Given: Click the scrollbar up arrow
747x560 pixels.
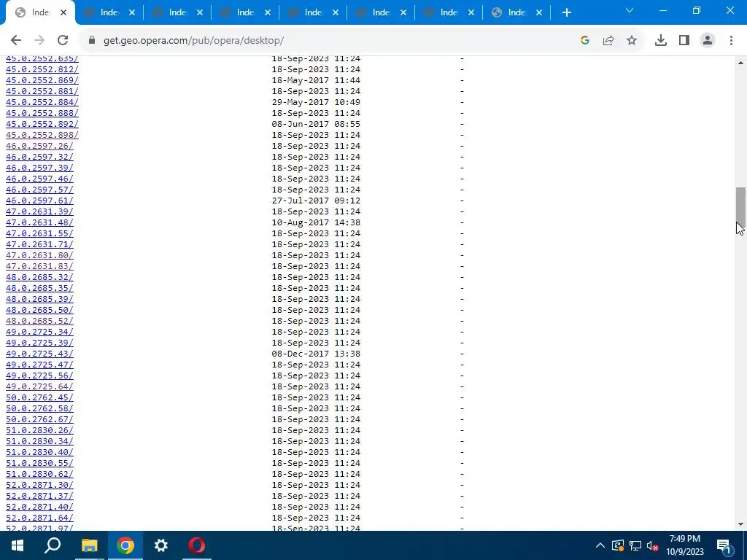Looking at the screenshot, I should coord(740,63).
